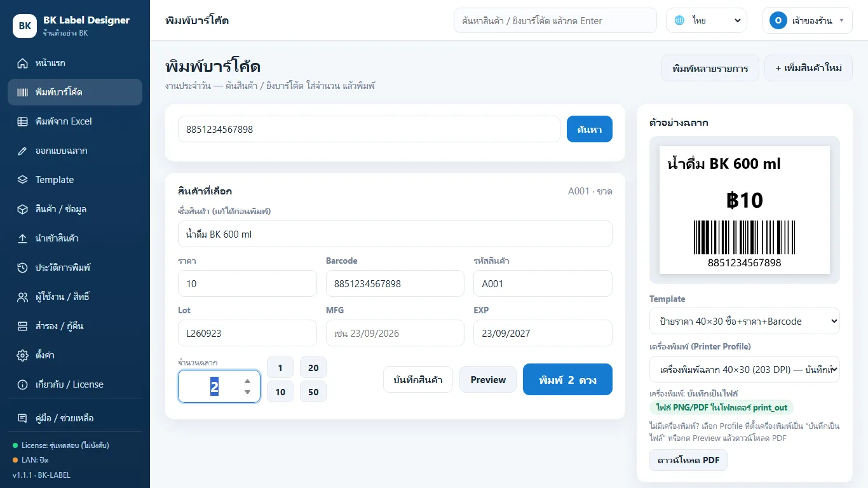
Task: Click the pencil icon for ออกแบบฉลาก
Action: (x=23, y=151)
